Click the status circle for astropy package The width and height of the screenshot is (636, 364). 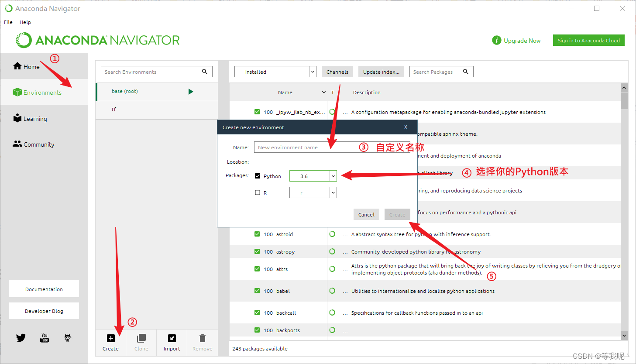tap(332, 251)
